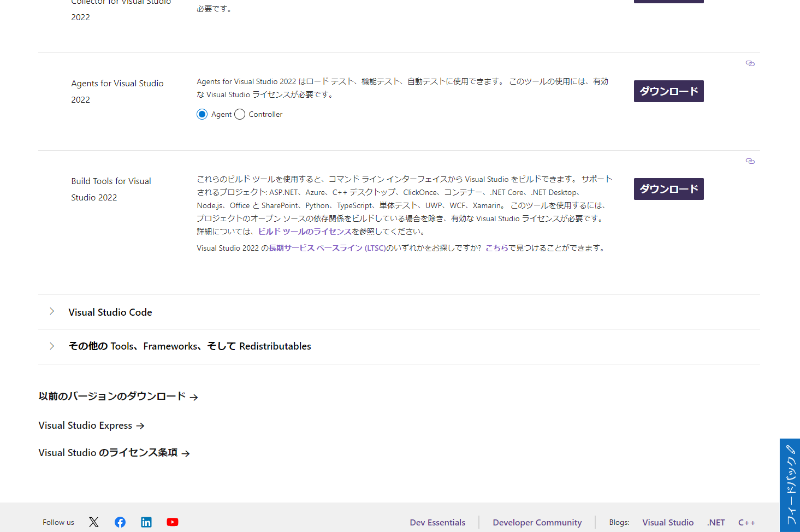Open the long-term servicing baseline (LTSC) link
Image resolution: width=800 pixels, height=532 pixels.
point(327,248)
